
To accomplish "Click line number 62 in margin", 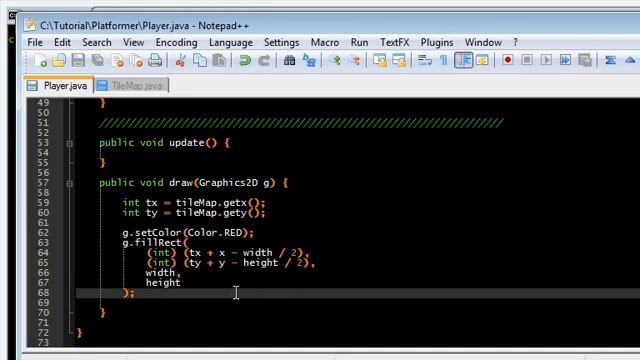I will point(43,233).
